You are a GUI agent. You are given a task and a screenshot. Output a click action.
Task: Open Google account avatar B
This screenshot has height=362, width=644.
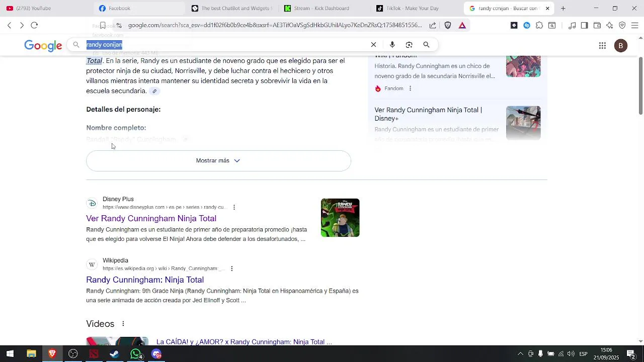pyautogui.click(x=621, y=46)
